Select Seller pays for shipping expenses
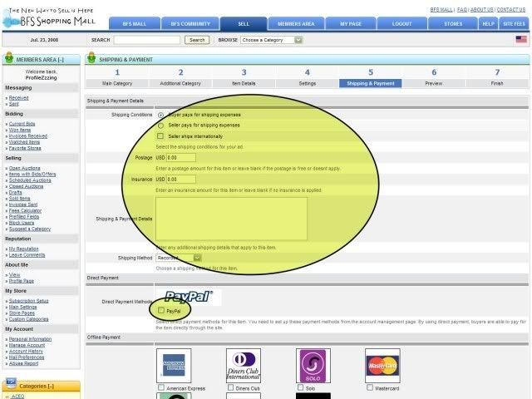Screen dimensions: 532x399 pyautogui.click(x=160, y=126)
